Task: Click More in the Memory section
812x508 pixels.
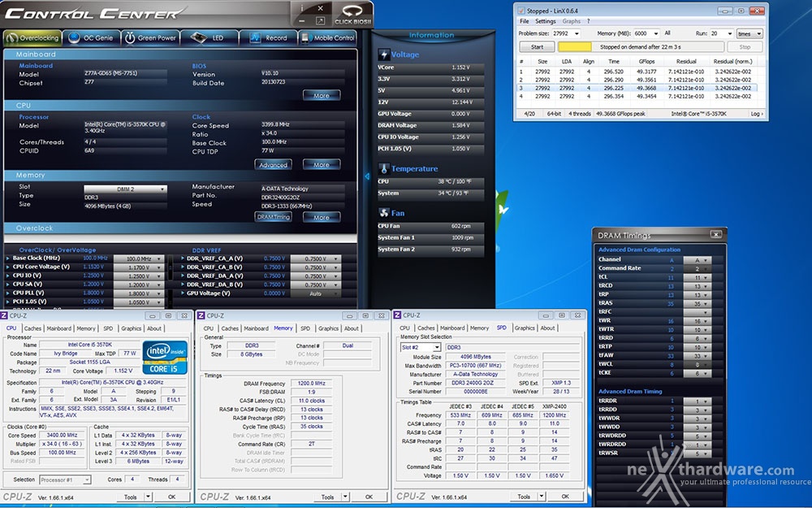Action: point(321,217)
